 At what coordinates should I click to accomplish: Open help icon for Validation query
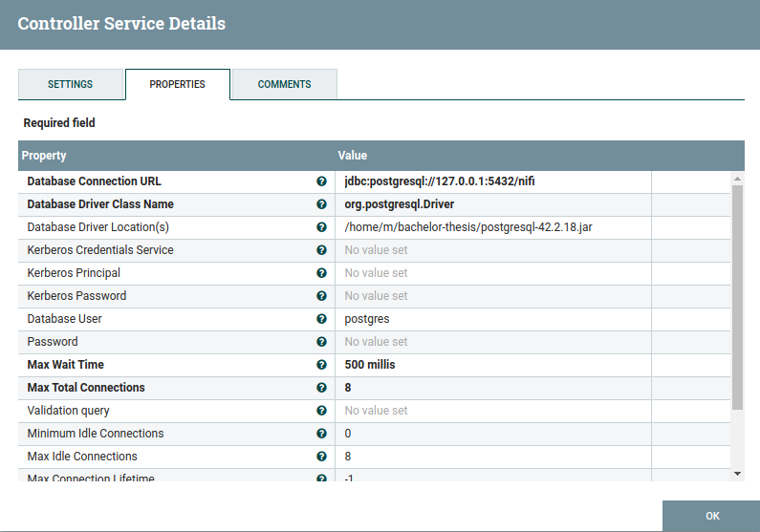[321, 411]
